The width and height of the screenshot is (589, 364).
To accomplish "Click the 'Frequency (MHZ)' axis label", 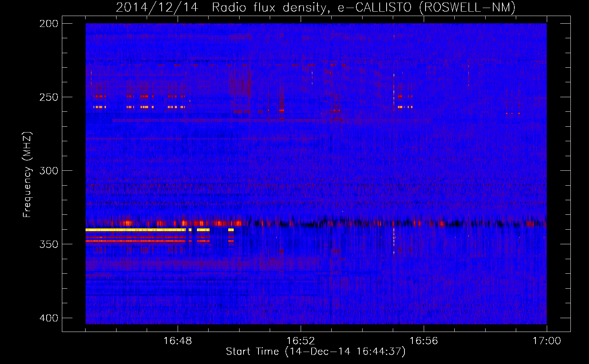I will pos(27,174).
